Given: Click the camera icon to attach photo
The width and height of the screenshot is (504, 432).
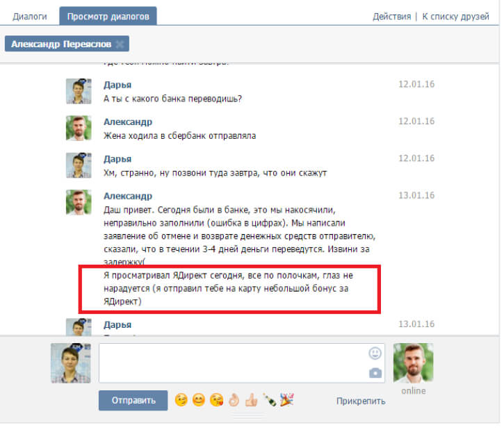Looking at the screenshot, I should click(375, 373).
